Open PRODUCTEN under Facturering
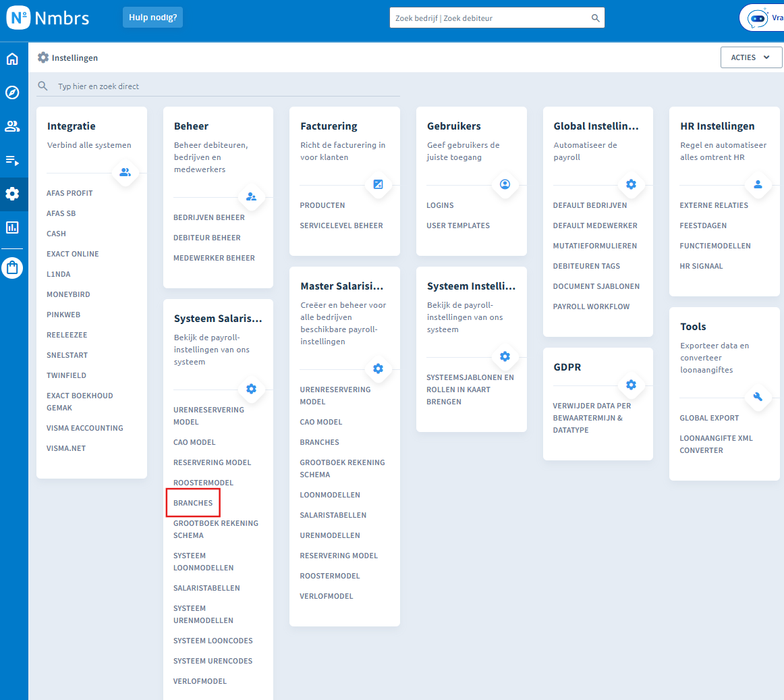Viewport: 784px width, 700px height. (323, 205)
